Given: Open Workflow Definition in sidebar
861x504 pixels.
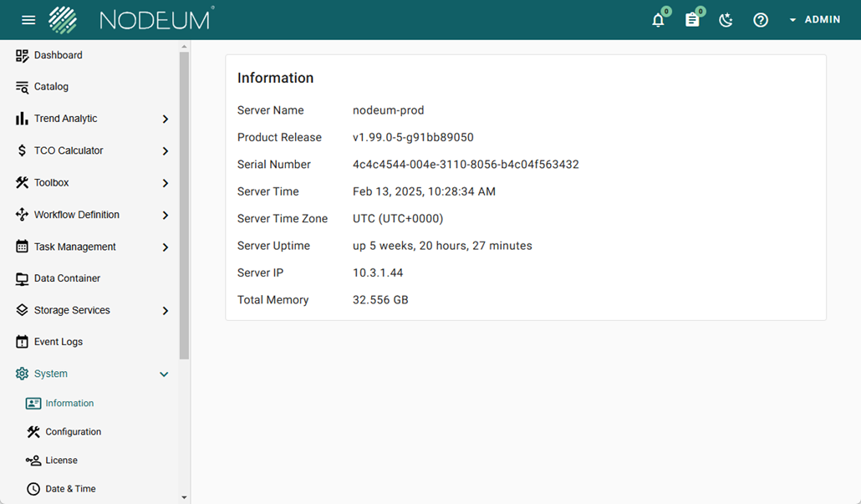Looking at the screenshot, I should pyautogui.click(x=77, y=215).
